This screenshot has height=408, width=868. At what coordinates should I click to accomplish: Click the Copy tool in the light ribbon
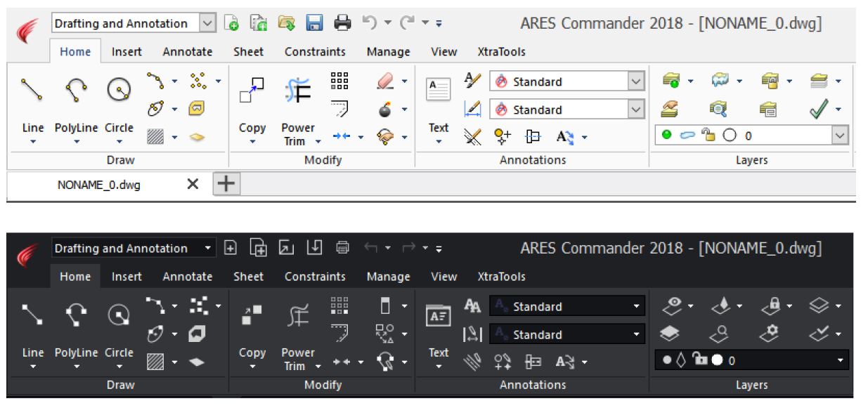pyautogui.click(x=252, y=90)
